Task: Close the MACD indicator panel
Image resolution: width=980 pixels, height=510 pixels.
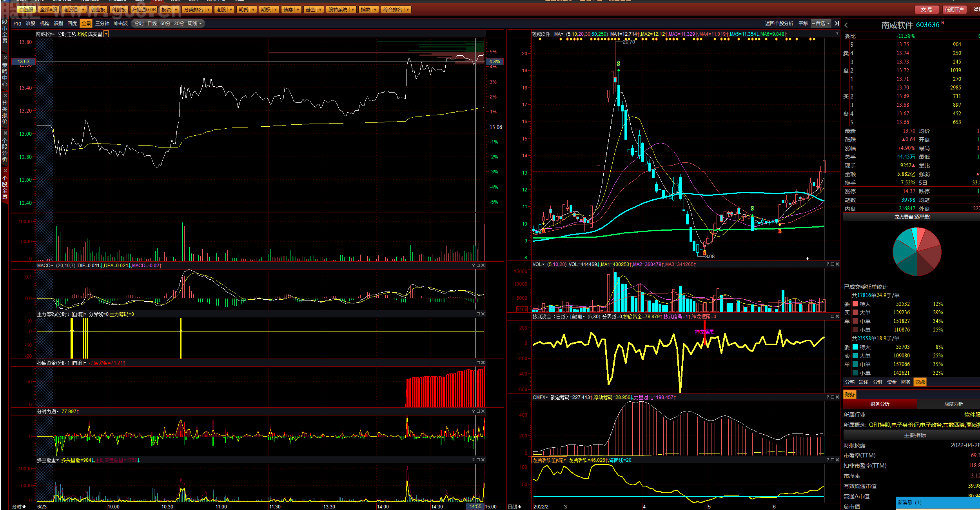Action: (483, 266)
